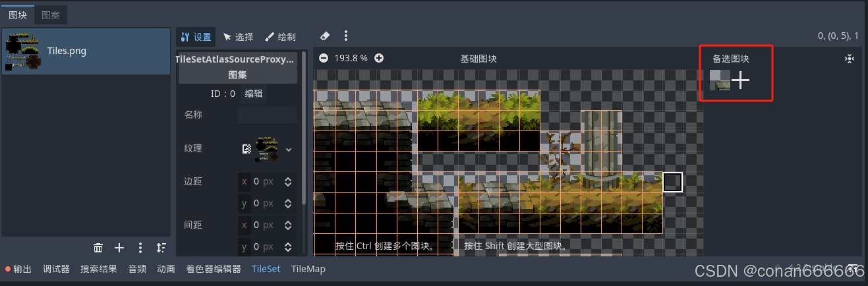Viewport: 868px width, 286px height.
Task: Open the sources list three-dots menu
Action: [140, 248]
